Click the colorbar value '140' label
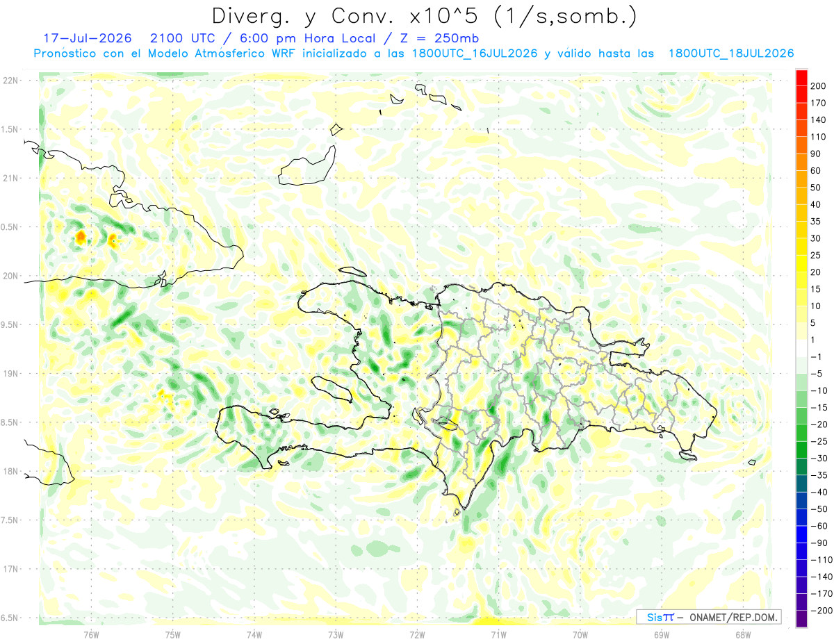 819,120
